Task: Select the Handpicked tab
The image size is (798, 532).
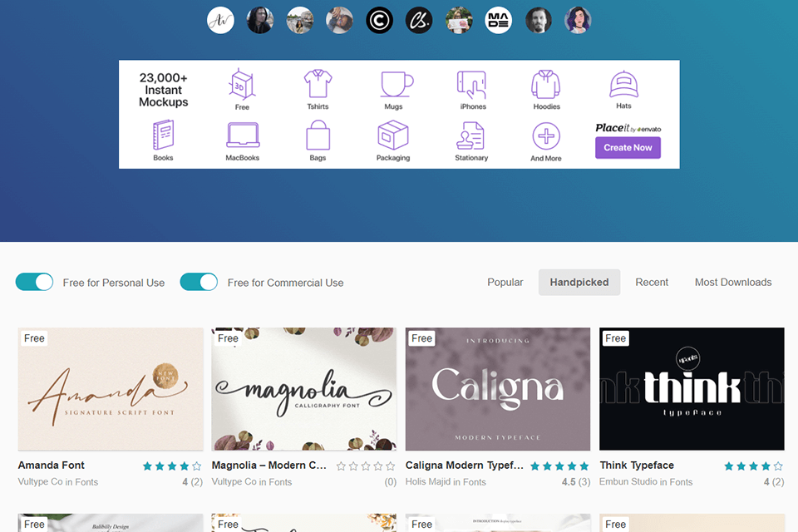Action: tap(579, 282)
